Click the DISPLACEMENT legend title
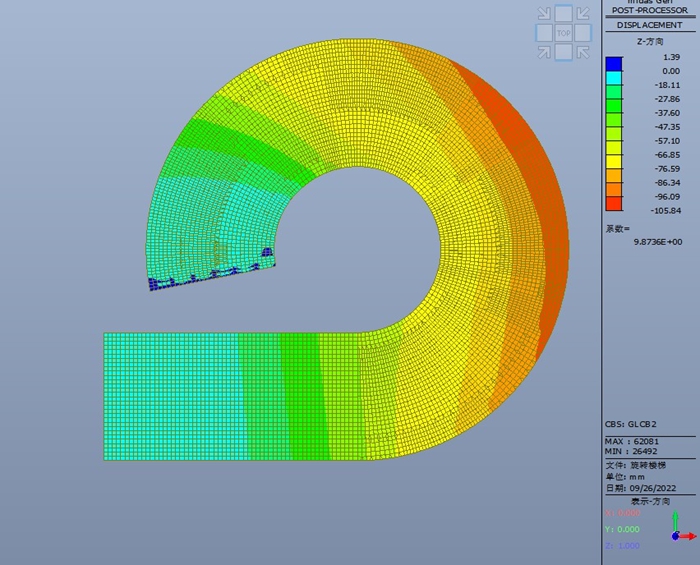This screenshot has height=565, width=700. [x=650, y=25]
